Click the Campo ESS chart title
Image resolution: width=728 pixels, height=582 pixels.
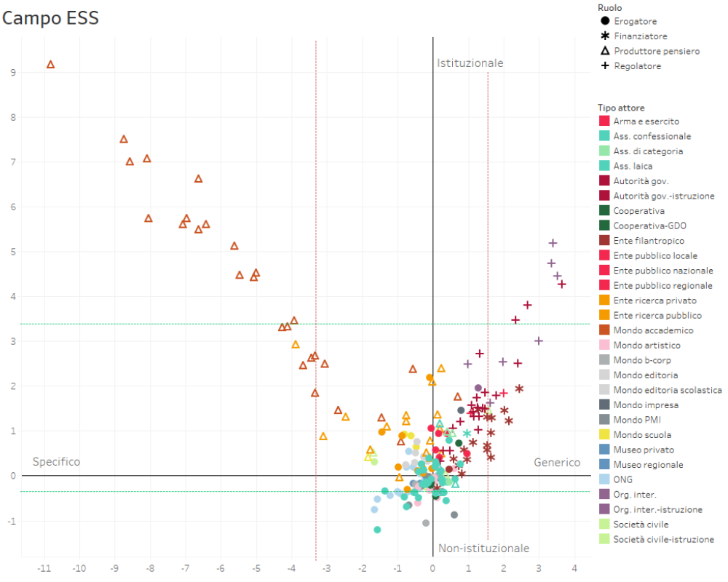50,18
